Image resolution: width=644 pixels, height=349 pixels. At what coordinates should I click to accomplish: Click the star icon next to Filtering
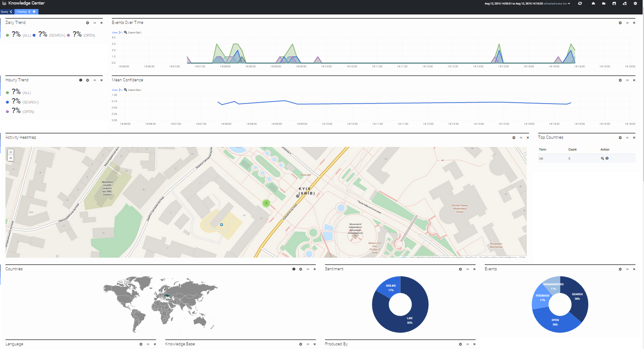click(x=34, y=11)
